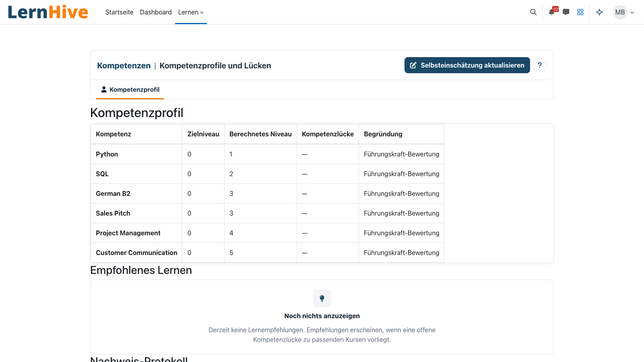Open notifications bell with 10 badge
Screen dimensions: 644x362
click(x=552, y=12)
